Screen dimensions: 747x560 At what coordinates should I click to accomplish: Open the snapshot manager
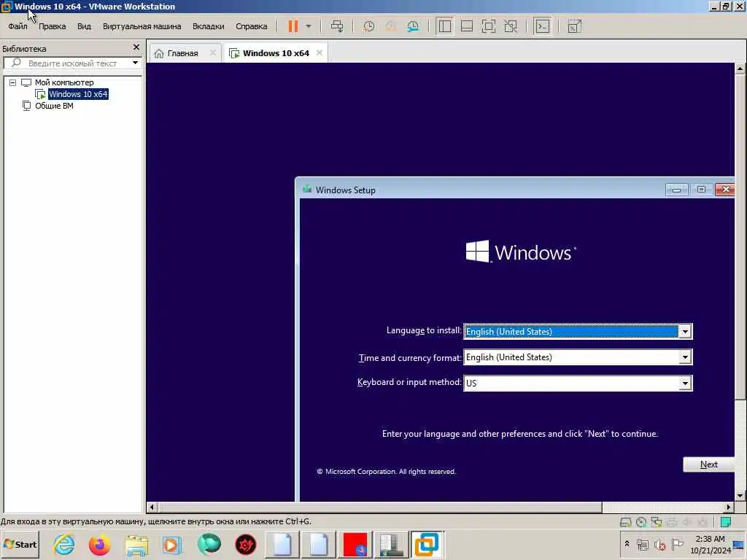(x=413, y=26)
